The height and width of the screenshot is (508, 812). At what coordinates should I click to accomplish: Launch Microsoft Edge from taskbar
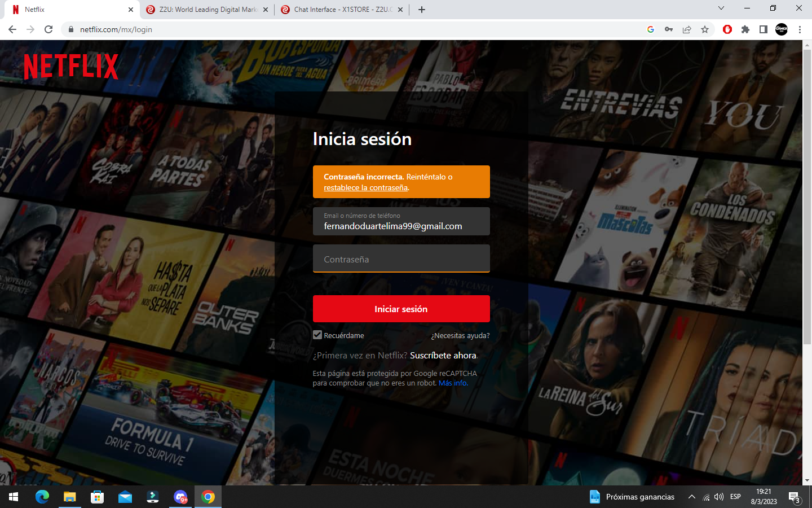click(x=42, y=497)
